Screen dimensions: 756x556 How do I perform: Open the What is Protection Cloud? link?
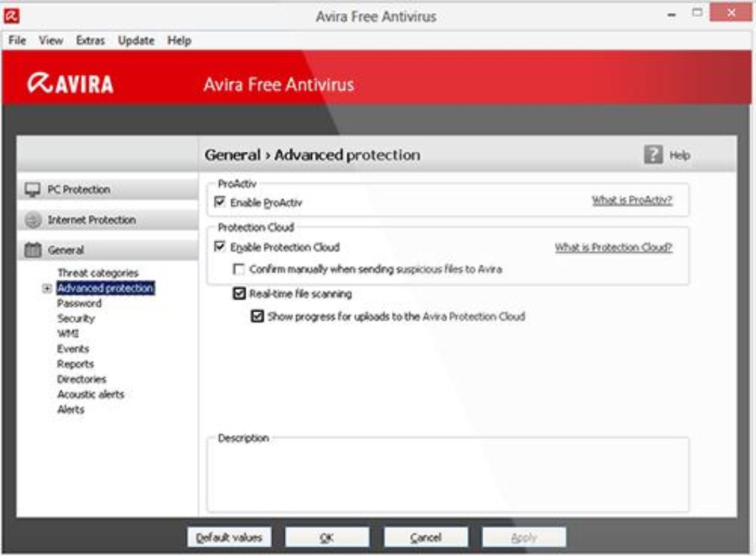613,247
